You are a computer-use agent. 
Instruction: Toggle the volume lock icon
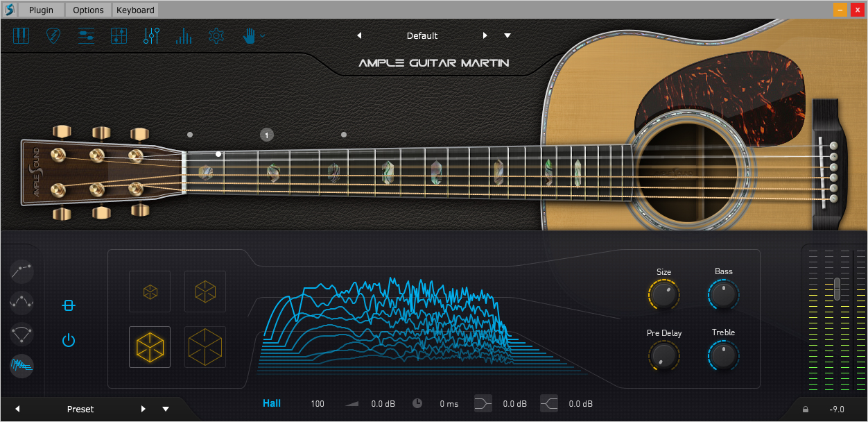point(806,410)
